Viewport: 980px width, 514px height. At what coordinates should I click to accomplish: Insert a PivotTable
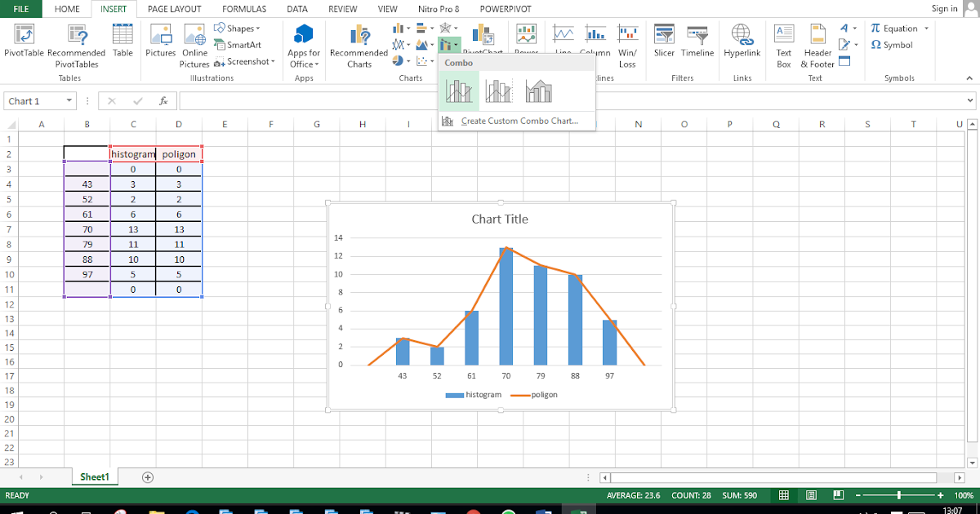pos(24,42)
